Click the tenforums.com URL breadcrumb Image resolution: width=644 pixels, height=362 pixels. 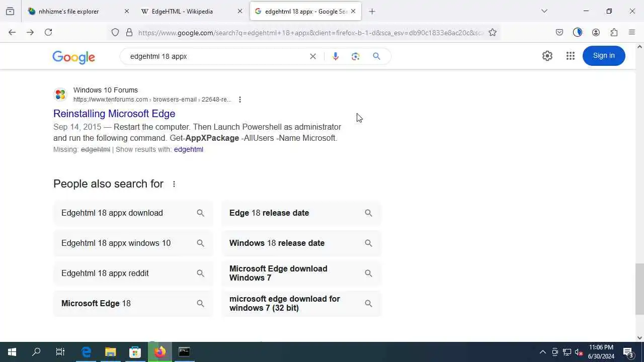click(x=152, y=100)
